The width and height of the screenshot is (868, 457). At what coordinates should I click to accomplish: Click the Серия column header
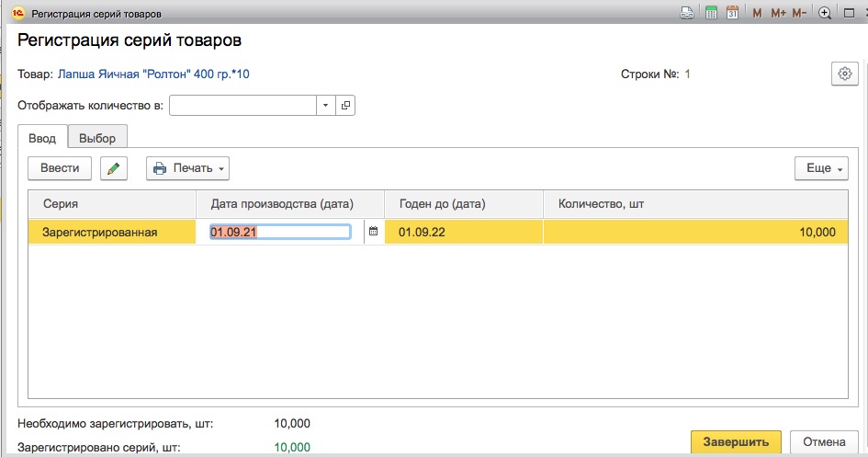click(x=112, y=204)
